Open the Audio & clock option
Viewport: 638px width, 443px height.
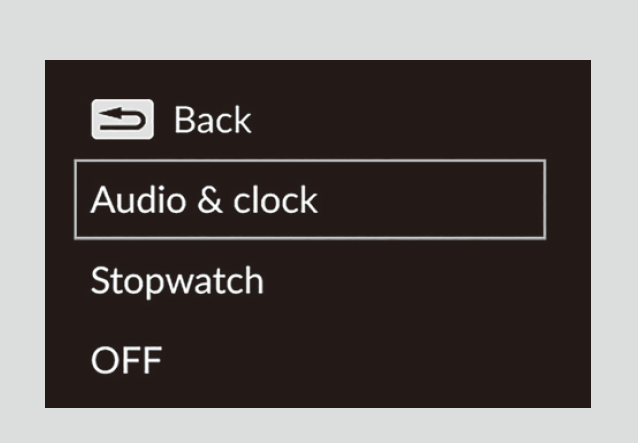coord(204,200)
